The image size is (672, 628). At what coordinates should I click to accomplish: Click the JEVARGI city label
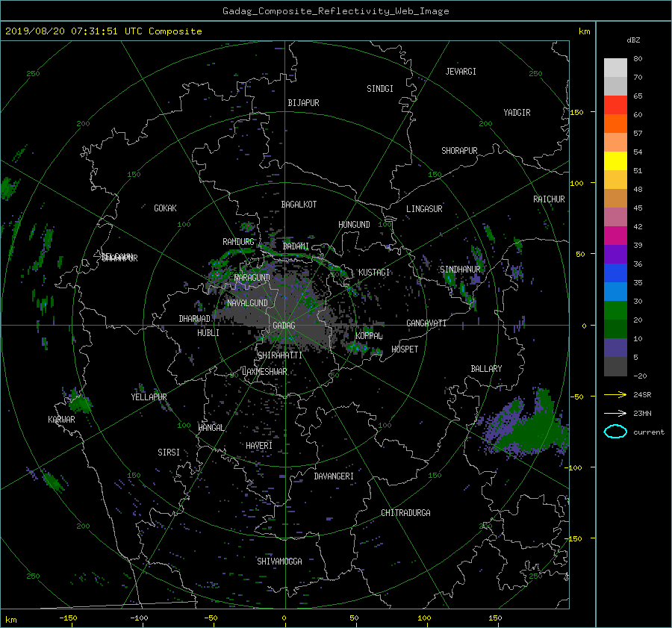(x=461, y=72)
